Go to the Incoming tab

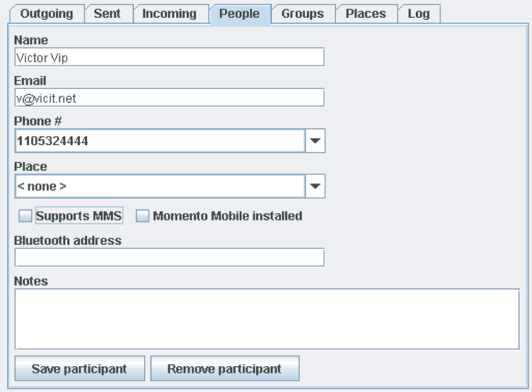(x=170, y=14)
